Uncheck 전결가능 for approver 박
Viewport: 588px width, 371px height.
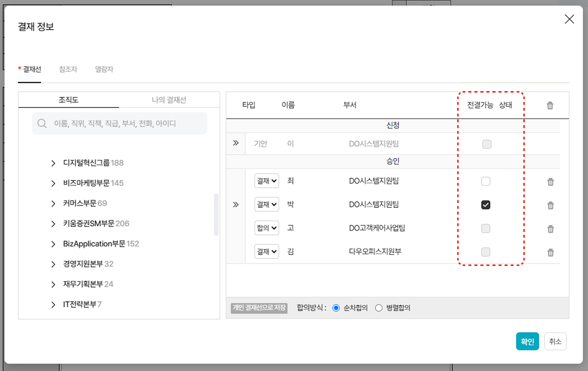point(485,205)
